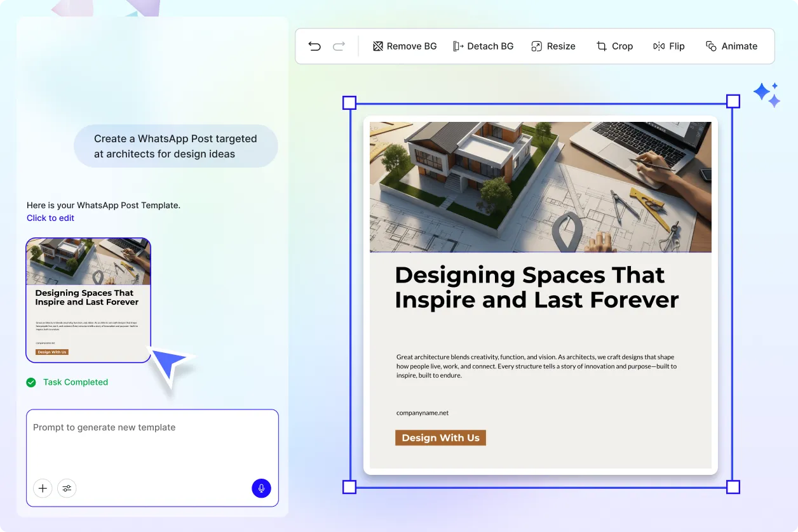Click the Flip tool

(x=669, y=46)
